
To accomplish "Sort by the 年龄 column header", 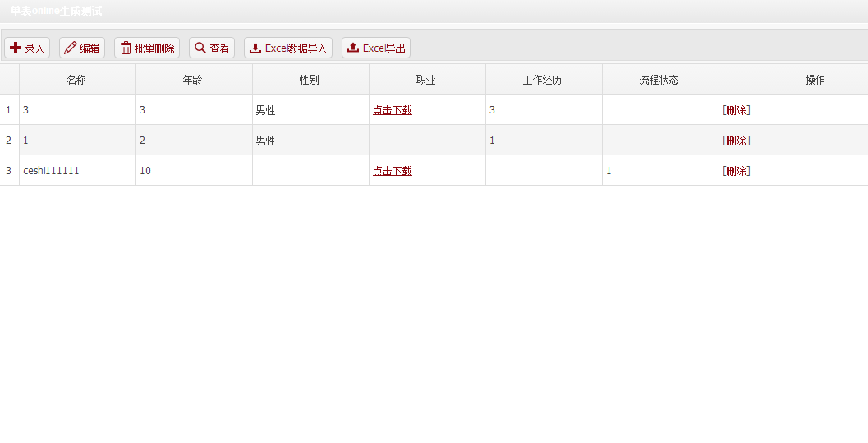I will pyautogui.click(x=193, y=80).
